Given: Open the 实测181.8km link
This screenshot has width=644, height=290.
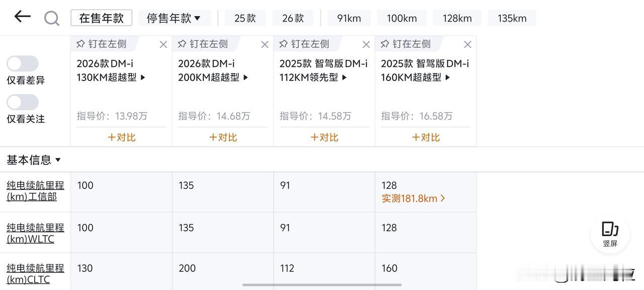Looking at the screenshot, I should (x=413, y=198).
